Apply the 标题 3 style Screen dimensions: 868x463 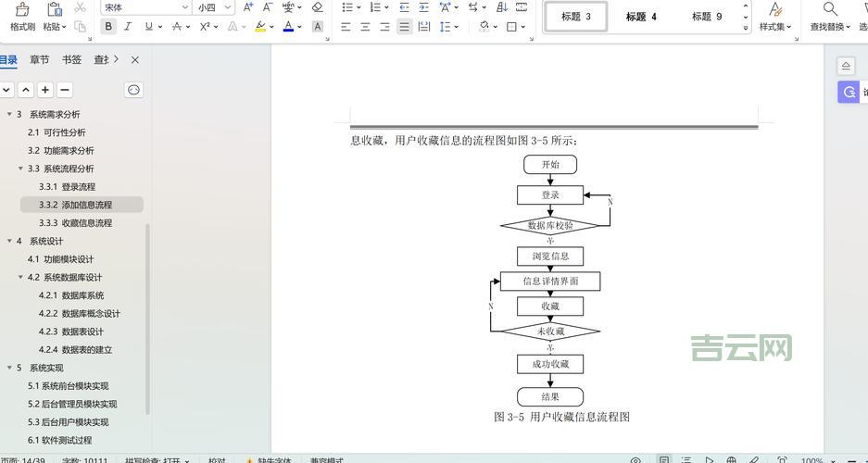pyautogui.click(x=575, y=17)
